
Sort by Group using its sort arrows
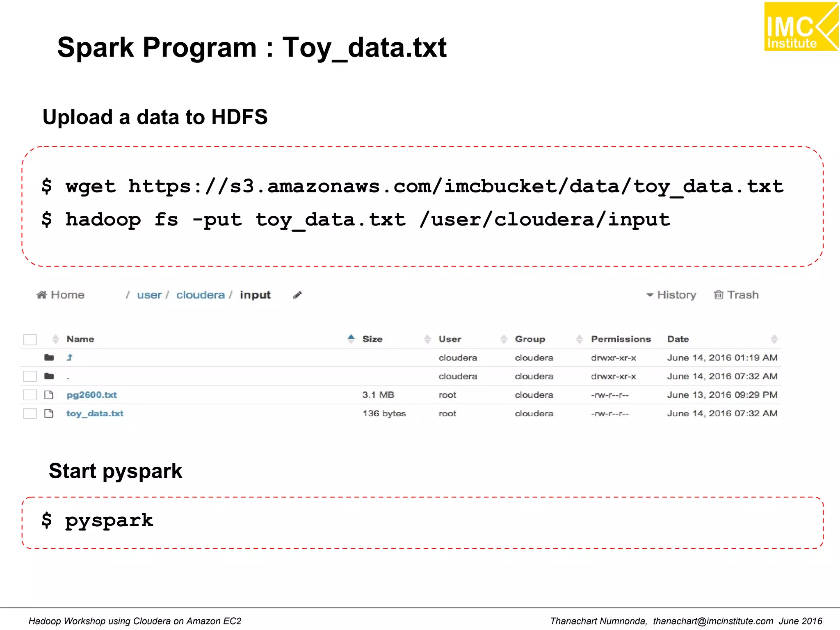coord(504,339)
